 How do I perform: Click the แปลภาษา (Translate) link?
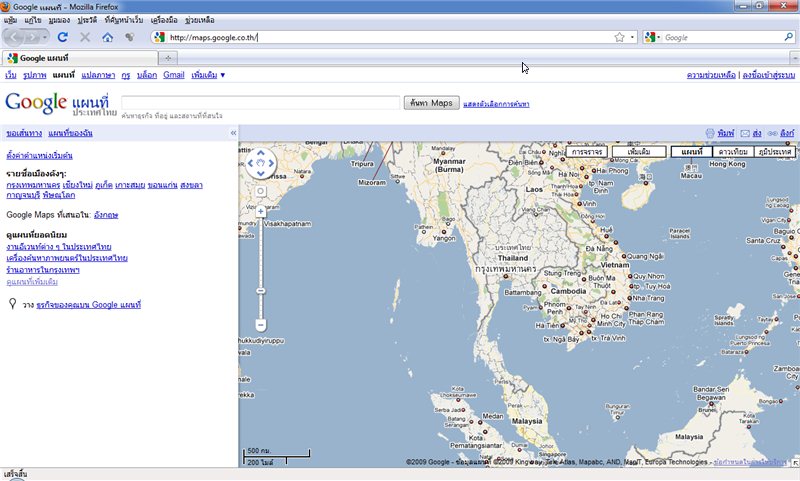(98, 75)
